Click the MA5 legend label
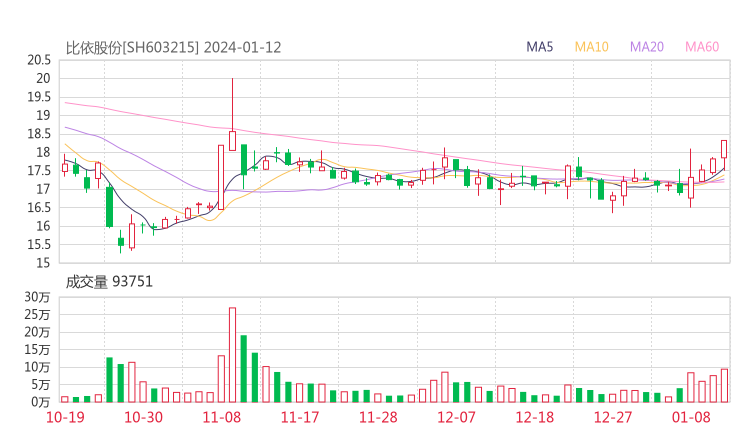This screenshot has width=740, height=440. coord(539,47)
